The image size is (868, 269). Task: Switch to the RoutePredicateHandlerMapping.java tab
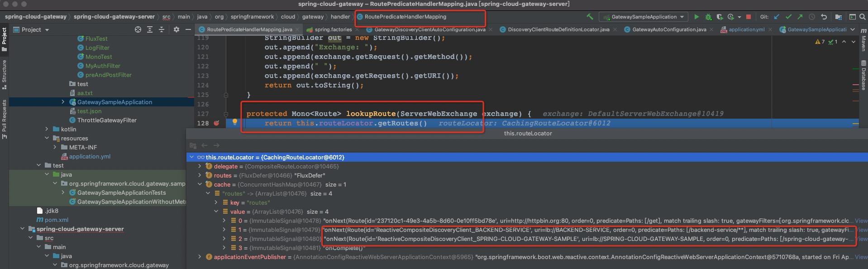[x=249, y=29]
